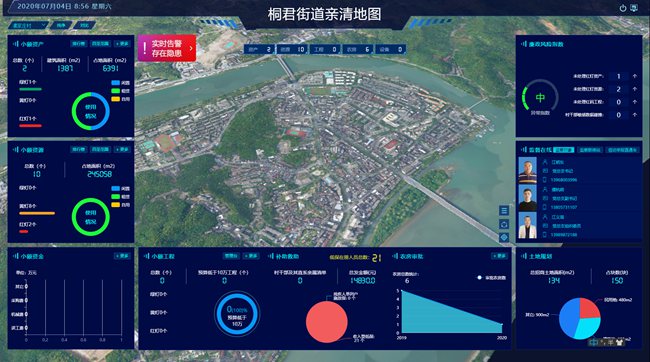
Task: Click the power icon in top-right corner
Action: [623, 8]
